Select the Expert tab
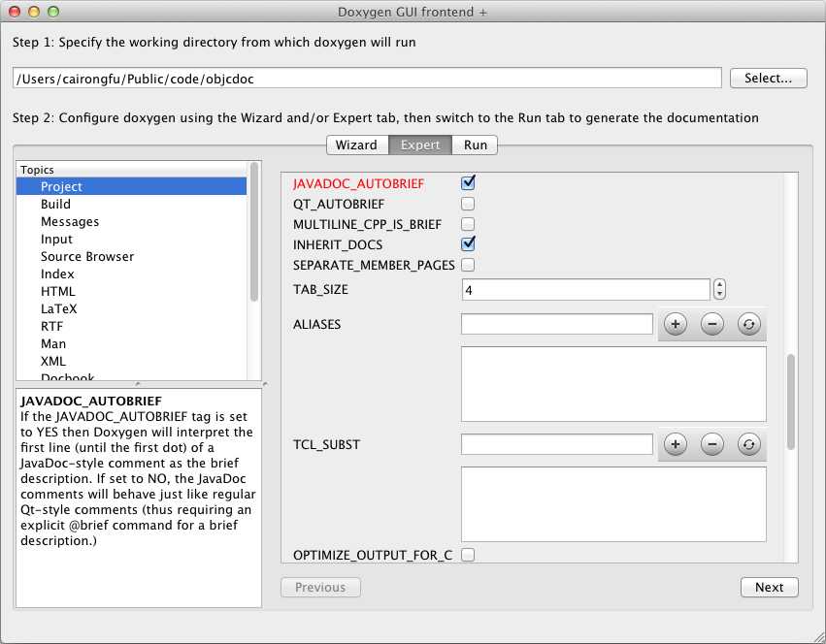The image size is (826, 644). pyautogui.click(x=420, y=145)
